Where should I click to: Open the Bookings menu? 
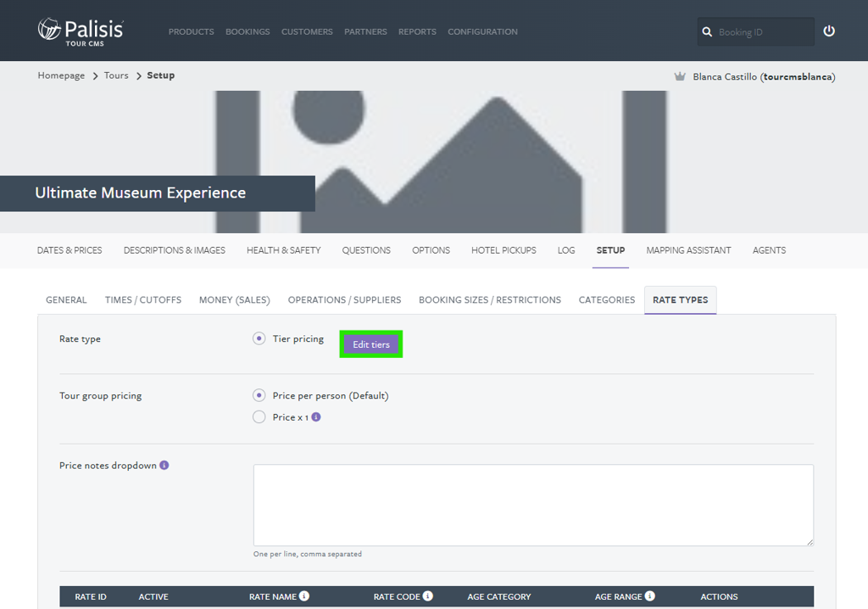pyautogui.click(x=248, y=31)
